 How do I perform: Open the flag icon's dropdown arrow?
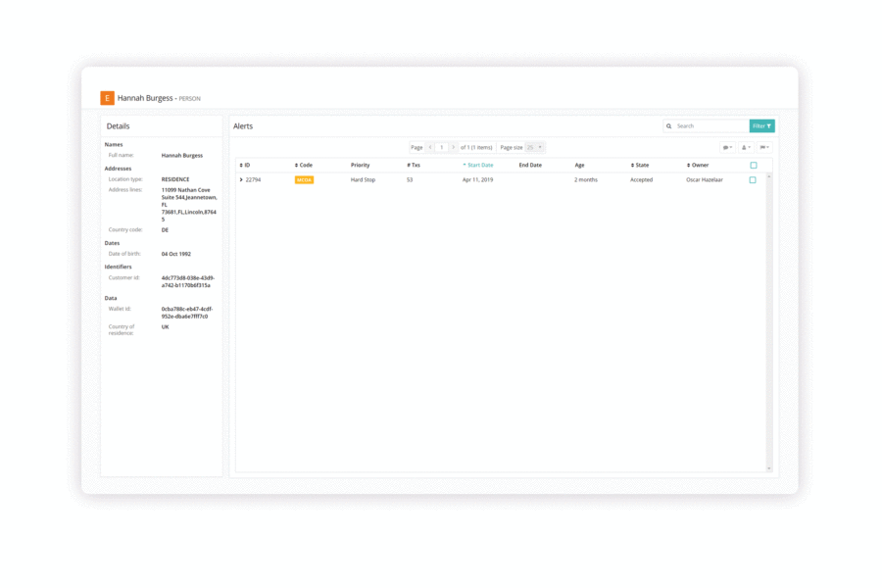point(768,147)
